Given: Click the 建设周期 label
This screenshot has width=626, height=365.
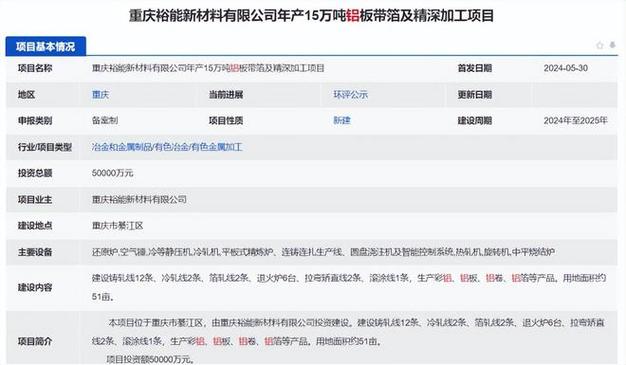Looking at the screenshot, I should click(x=474, y=121).
